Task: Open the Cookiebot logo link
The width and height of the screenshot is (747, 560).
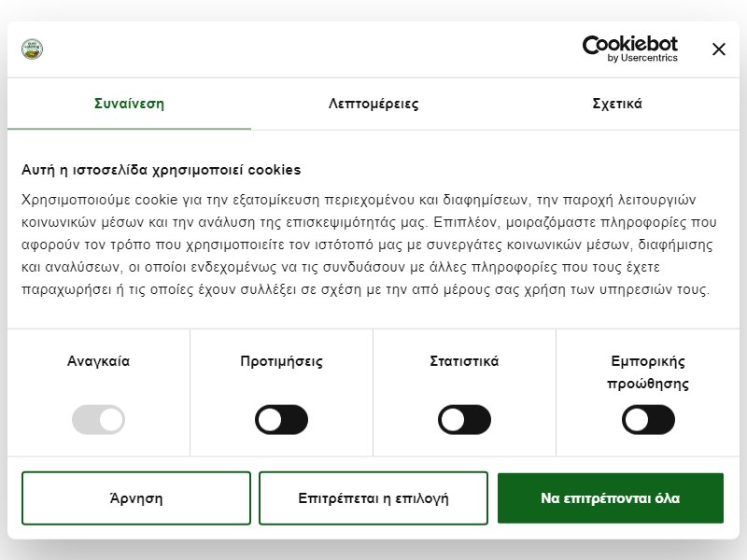Action: pos(629,49)
